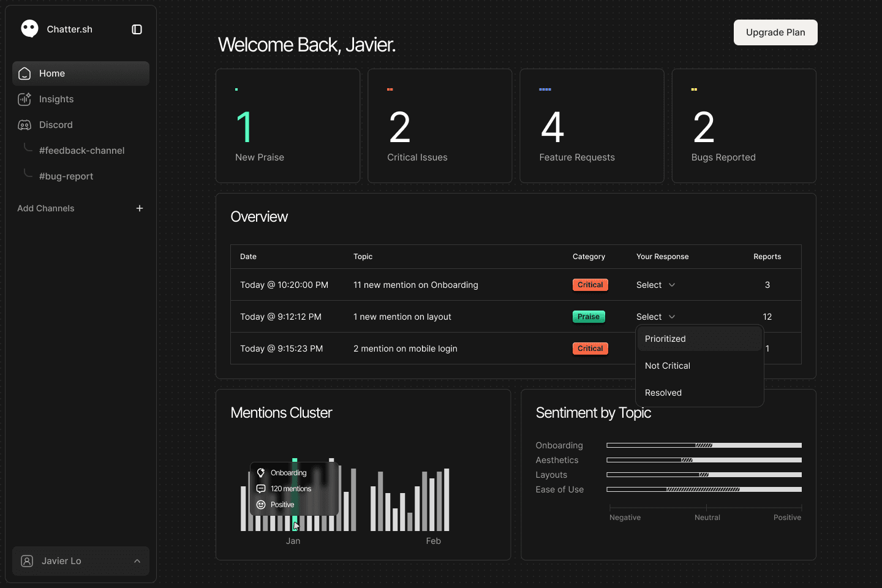Click the Discord icon in the sidebar

24,124
